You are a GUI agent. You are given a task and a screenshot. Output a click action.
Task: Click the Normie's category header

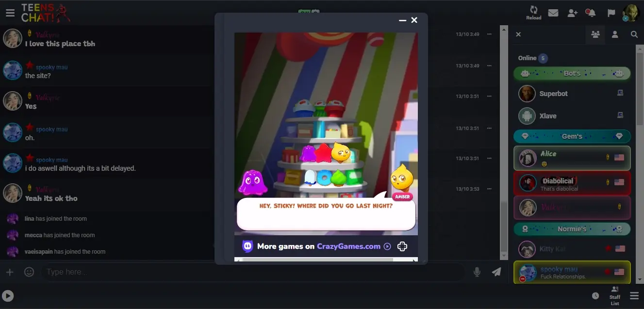click(572, 228)
